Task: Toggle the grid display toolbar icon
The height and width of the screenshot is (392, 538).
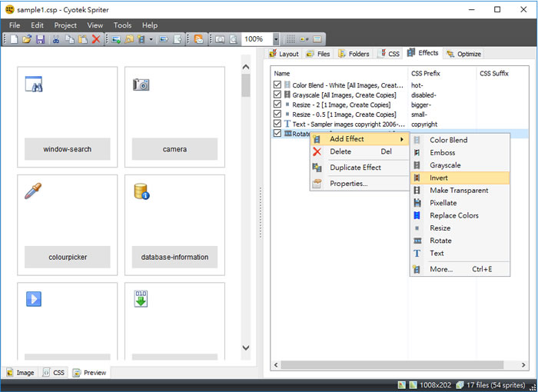Action: point(291,39)
